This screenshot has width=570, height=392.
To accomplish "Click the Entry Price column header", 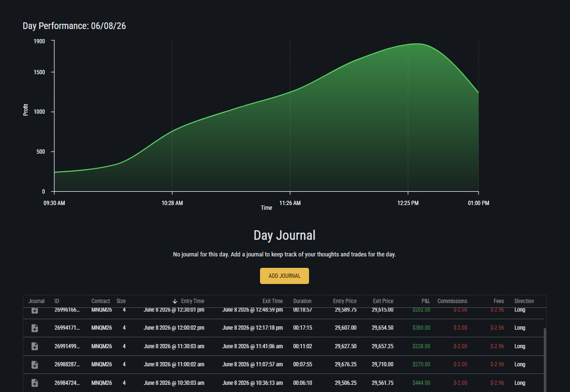I will point(345,301).
